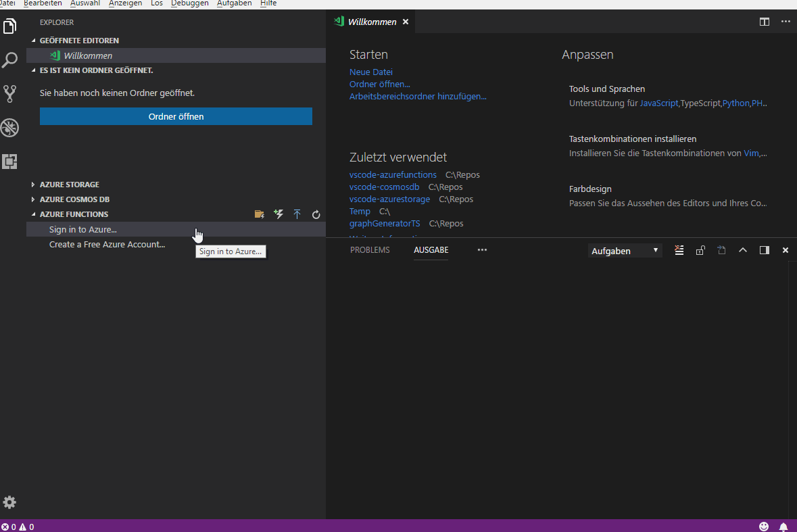Image resolution: width=797 pixels, height=532 pixels.
Task: Refresh the Azure Functions tree
Action: click(316, 214)
